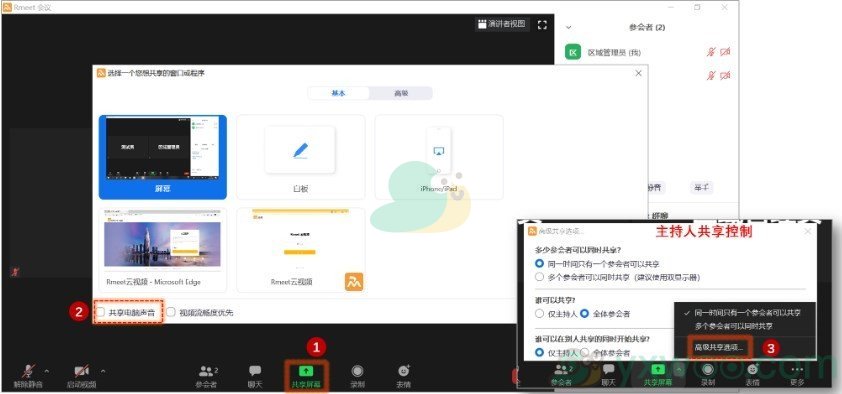Switch to 演讲者视图 view mode
Viewport: 842px width, 394px height.
pyautogui.click(x=502, y=24)
